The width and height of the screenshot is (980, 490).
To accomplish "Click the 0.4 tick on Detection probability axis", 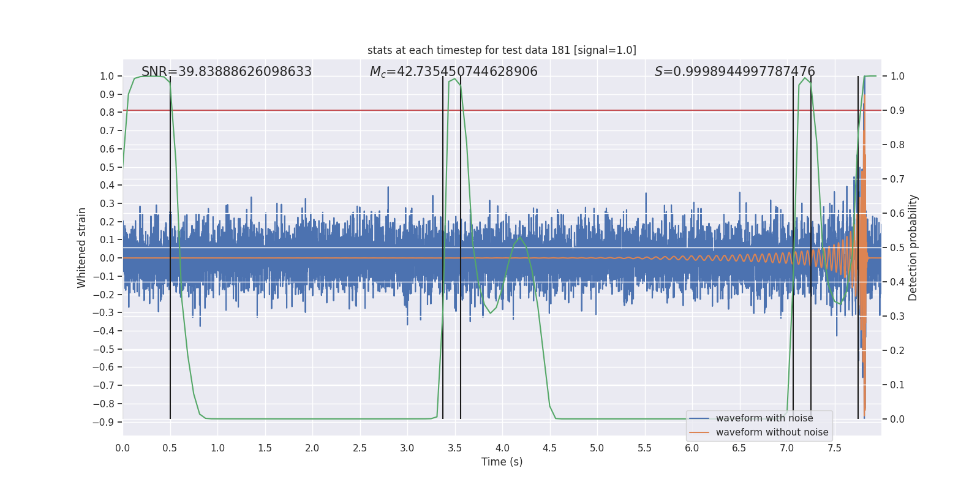I will (897, 282).
